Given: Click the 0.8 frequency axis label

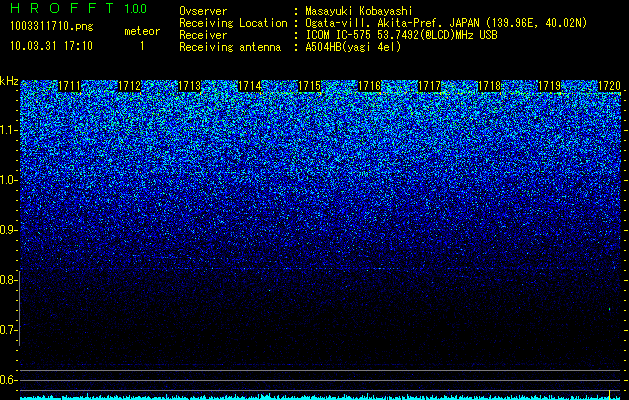Looking at the screenshot, I should coord(7,280).
